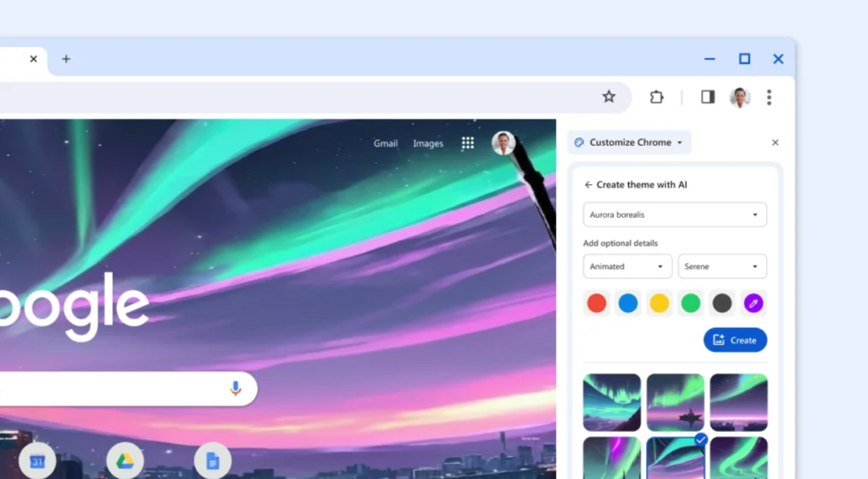Close the Customize Chrome side panel
The image size is (868, 479).
point(775,142)
